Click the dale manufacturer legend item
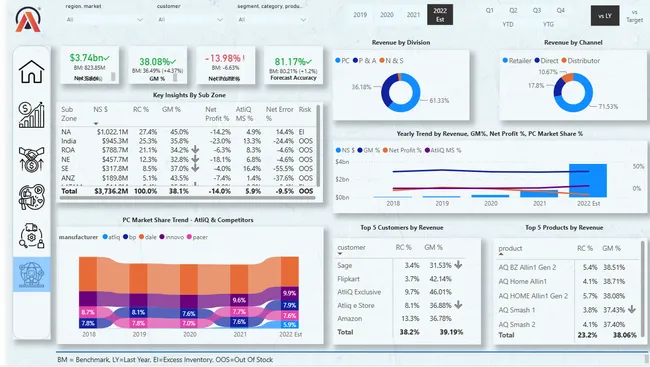The height and width of the screenshot is (367, 650). coord(148,237)
